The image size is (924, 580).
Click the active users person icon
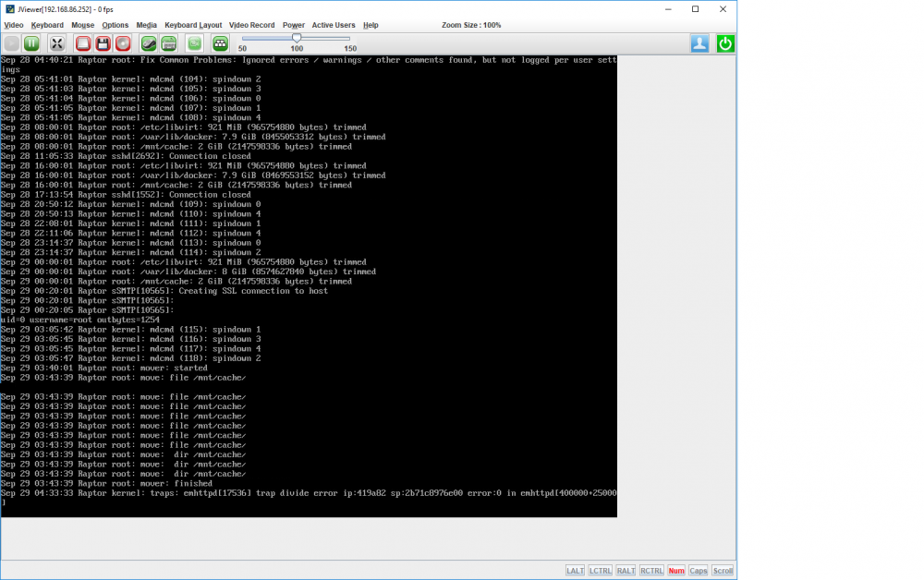[699, 43]
